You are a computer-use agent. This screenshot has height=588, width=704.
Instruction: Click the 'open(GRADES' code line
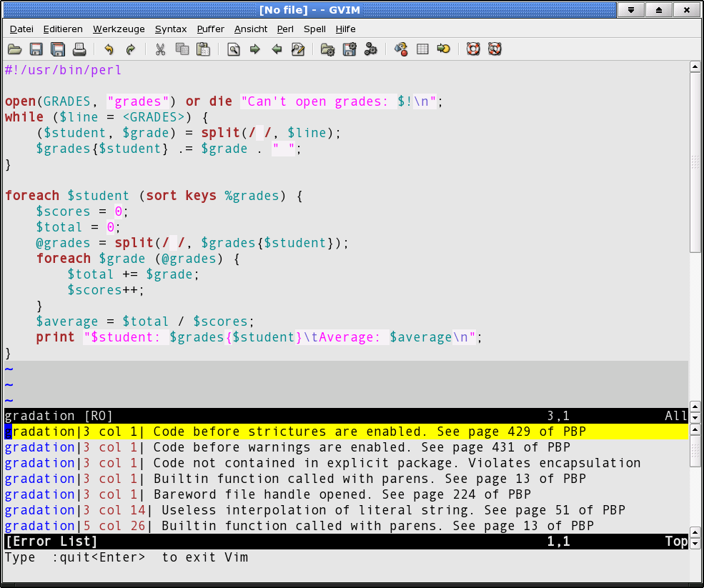click(x=224, y=102)
